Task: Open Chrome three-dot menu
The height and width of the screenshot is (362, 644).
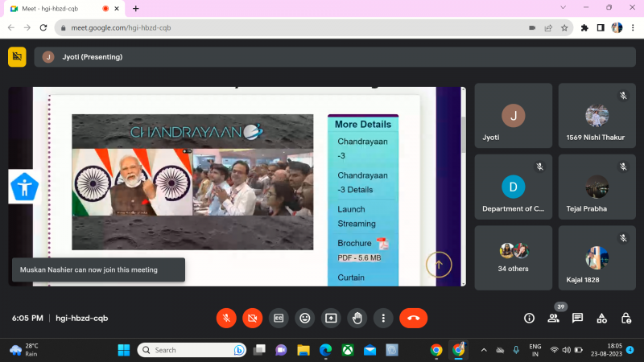Action: [x=633, y=28]
